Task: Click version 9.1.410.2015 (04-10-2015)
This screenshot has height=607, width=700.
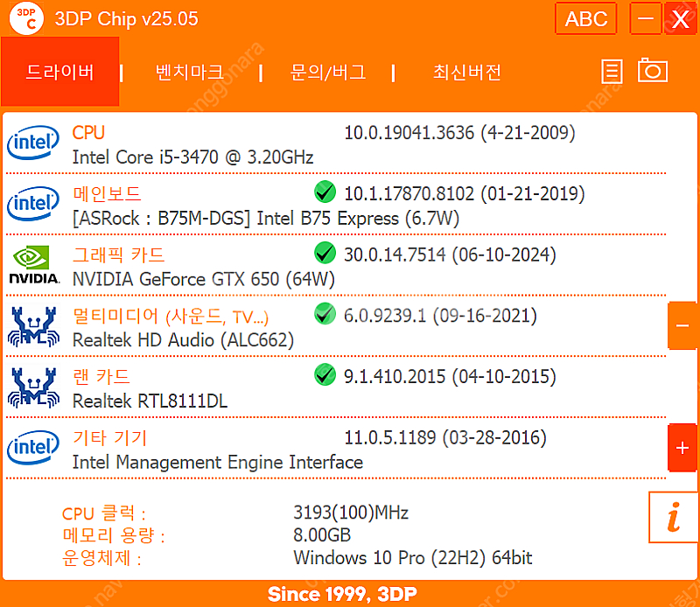Action: point(450,377)
